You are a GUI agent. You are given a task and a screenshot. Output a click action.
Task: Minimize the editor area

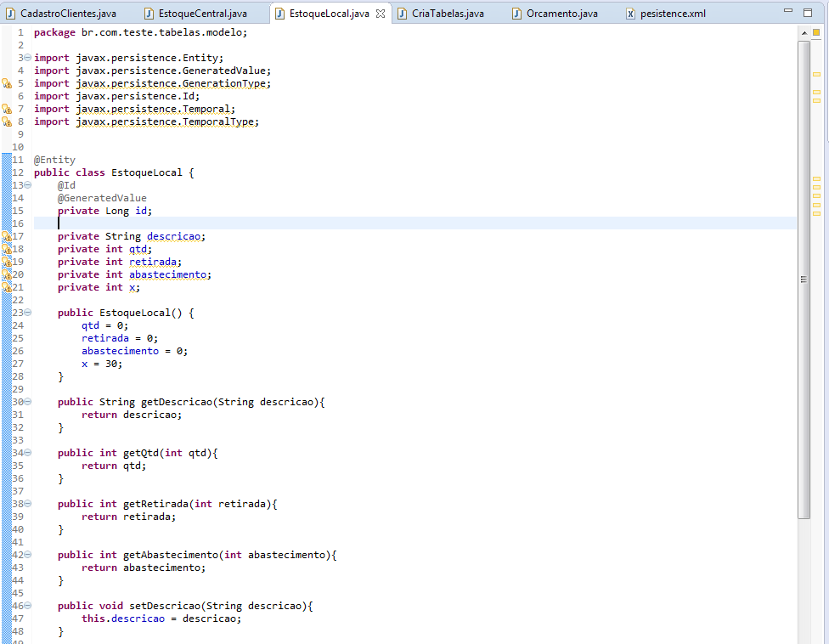click(x=788, y=10)
